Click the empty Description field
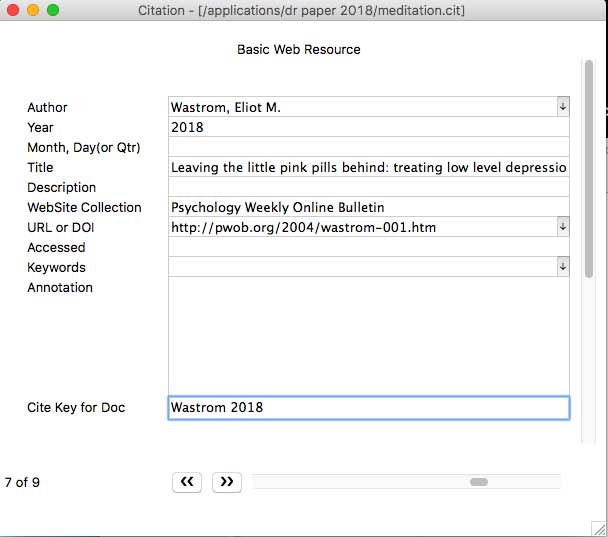The height and width of the screenshot is (537, 608). tap(368, 187)
